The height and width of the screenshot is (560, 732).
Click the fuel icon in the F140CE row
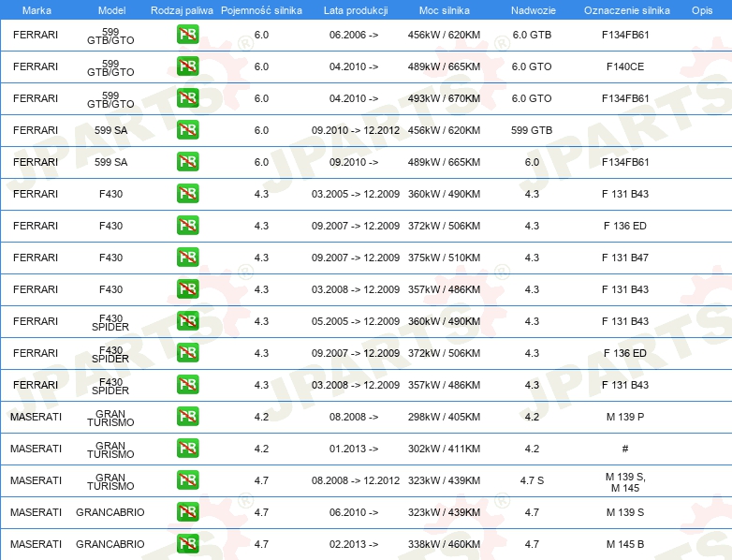pos(187,66)
